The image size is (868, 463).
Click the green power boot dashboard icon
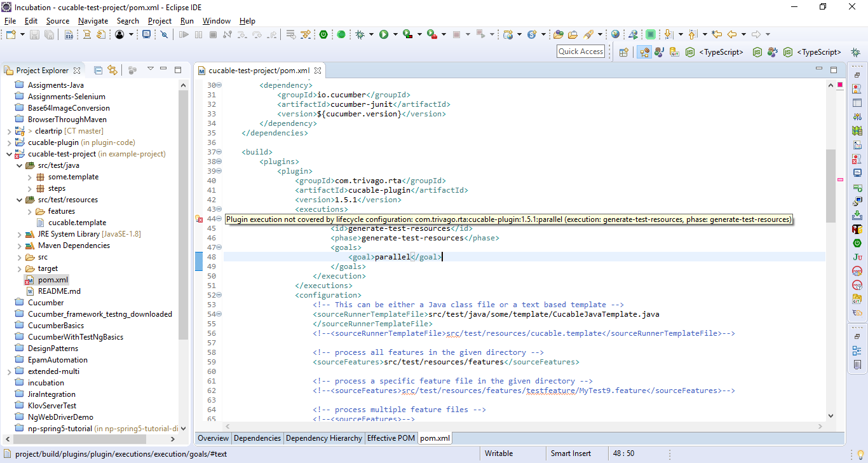point(323,34)
